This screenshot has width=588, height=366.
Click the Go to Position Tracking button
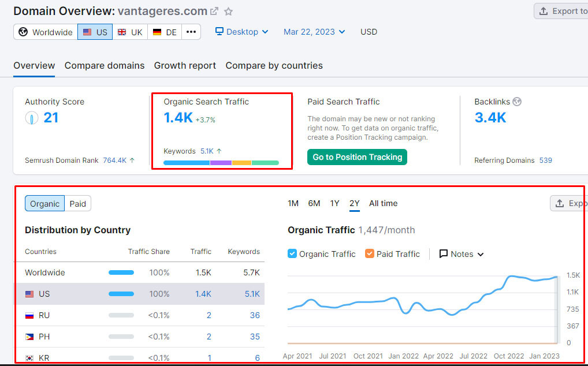[357, 157]
